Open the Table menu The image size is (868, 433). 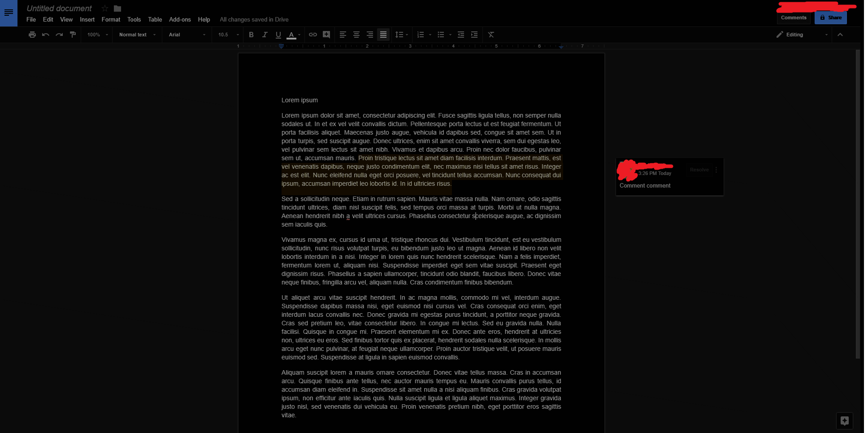point(155,19)
